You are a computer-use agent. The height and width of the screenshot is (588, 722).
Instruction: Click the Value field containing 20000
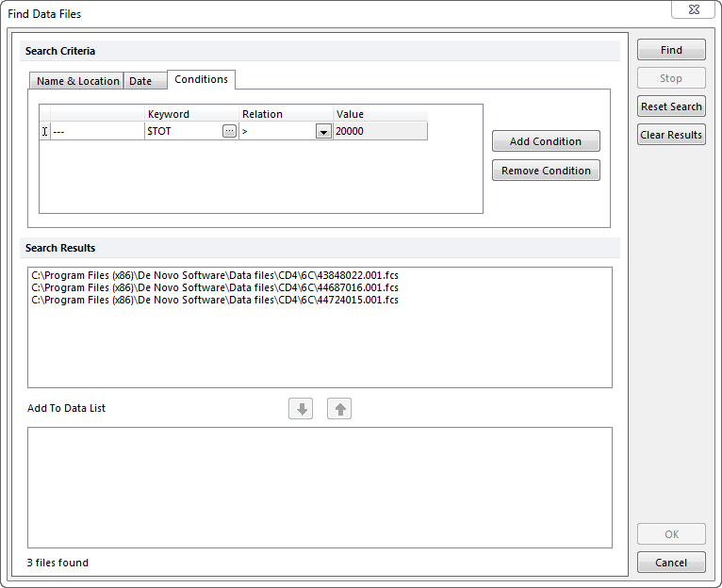point(380,132)
